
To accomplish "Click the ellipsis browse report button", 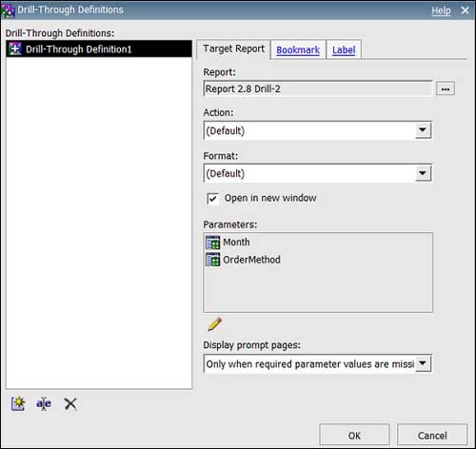I will (446, 88).
